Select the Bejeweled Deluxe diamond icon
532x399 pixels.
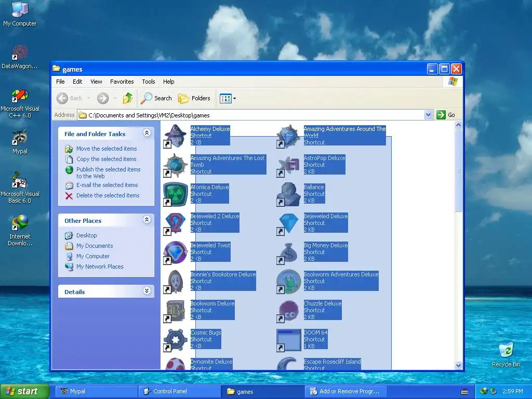coord(289,223)
